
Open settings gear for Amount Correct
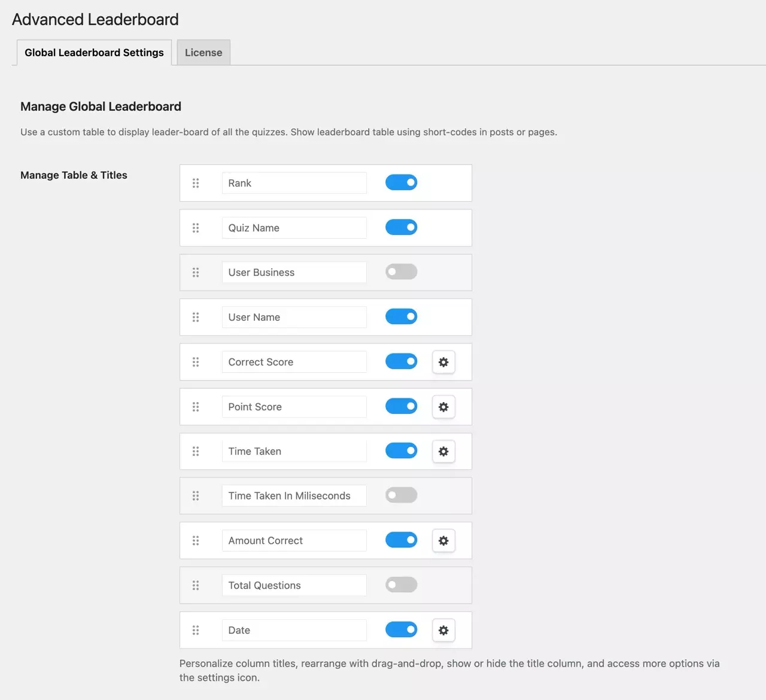click(x=443, y=541)
